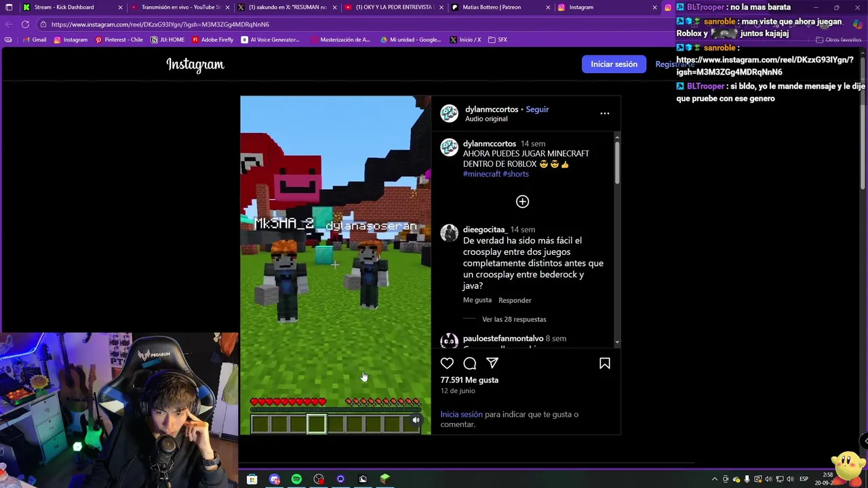
Task: Close the Stream - Kick Dashboard tab
Action: 121,7
